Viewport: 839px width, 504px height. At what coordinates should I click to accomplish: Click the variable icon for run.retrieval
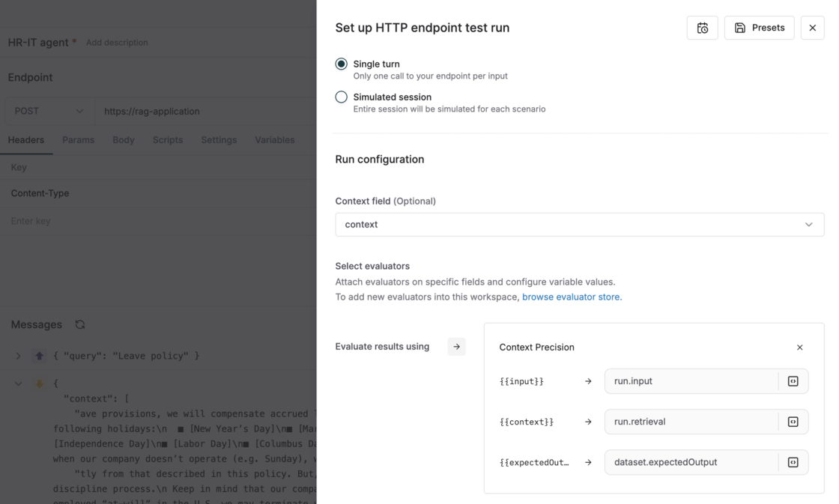pyautogui.click(x=793, y=422)
